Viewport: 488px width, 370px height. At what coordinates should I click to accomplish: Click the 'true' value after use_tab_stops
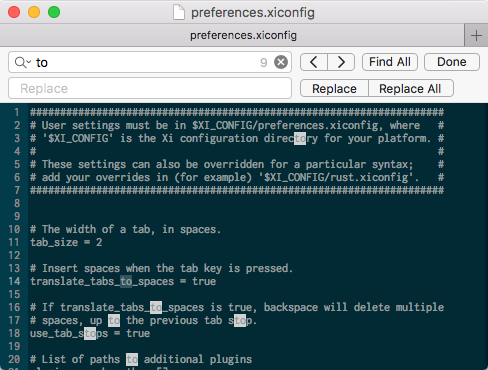[138, 333]
